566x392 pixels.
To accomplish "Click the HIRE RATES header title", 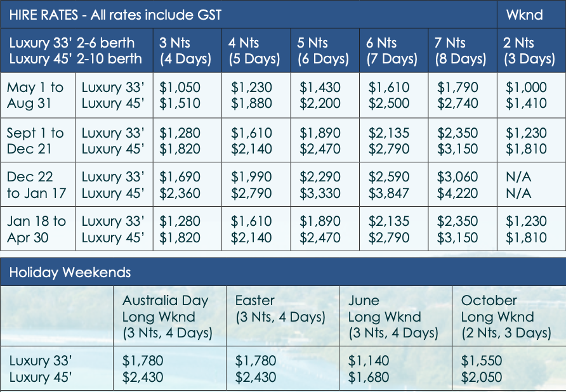I will tap(115, 15).
